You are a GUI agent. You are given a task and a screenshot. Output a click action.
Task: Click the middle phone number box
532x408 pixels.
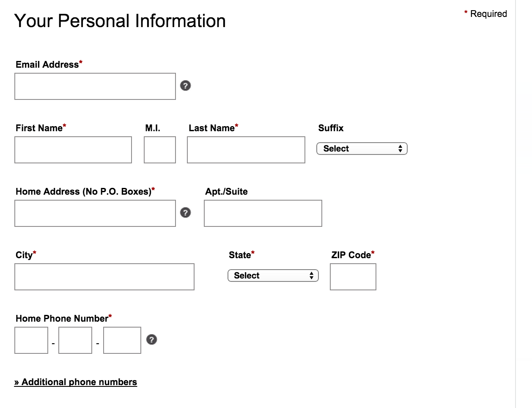click(75, 340)
